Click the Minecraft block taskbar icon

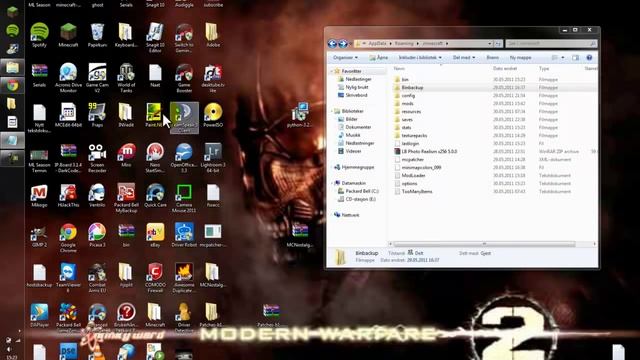pos(12,12)
